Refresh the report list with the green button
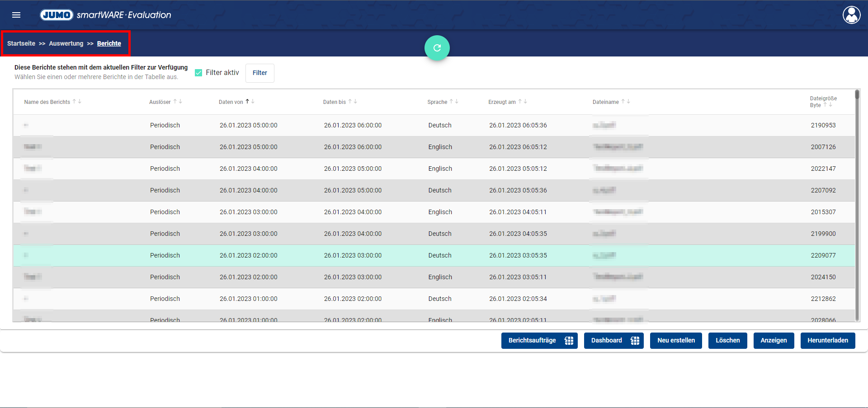 point(437,48)
